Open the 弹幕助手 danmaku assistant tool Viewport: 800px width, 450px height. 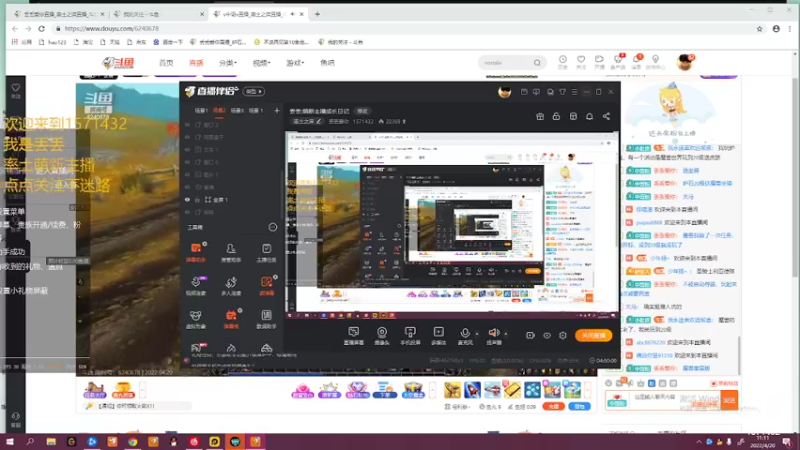coord(196,253)
